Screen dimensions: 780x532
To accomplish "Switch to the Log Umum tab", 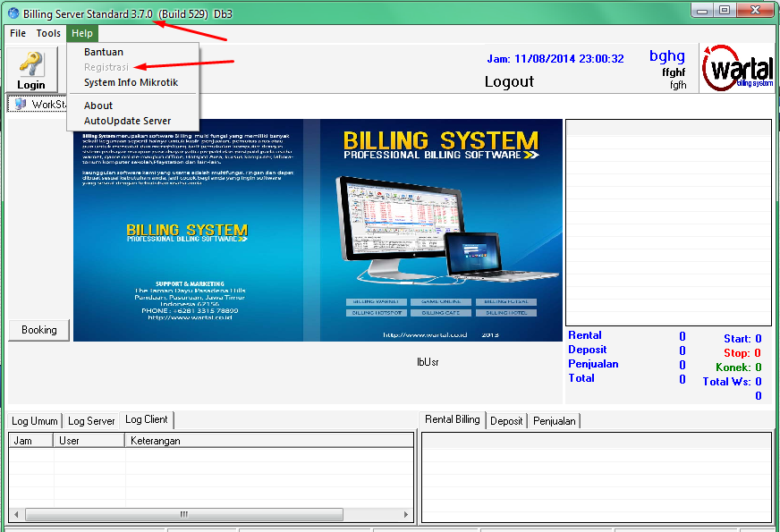I will point(34,421).
